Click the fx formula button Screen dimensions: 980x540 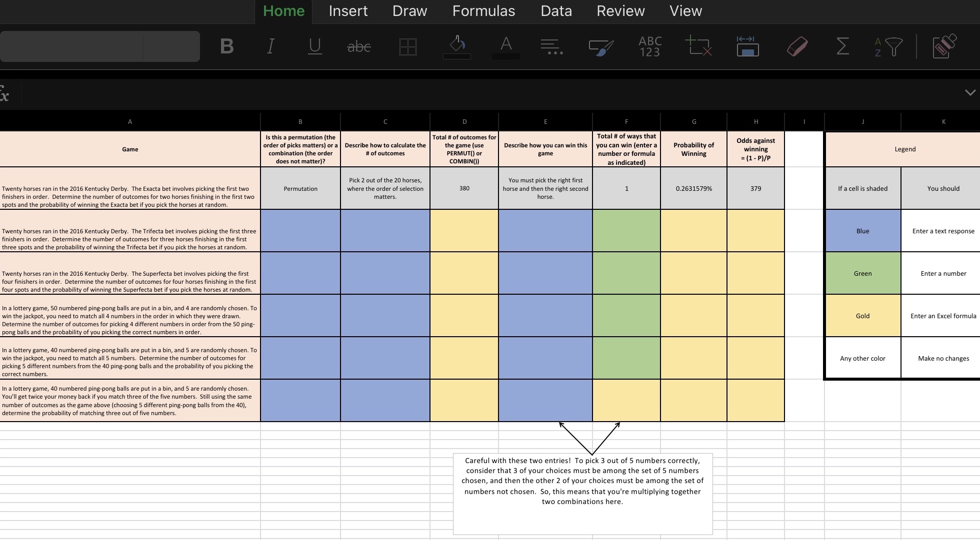[x=5, y=93]
